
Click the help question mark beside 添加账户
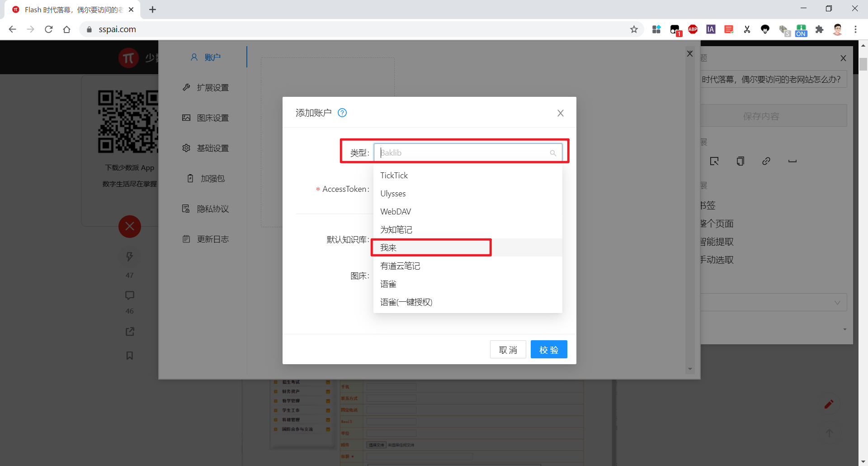point(342,113)
